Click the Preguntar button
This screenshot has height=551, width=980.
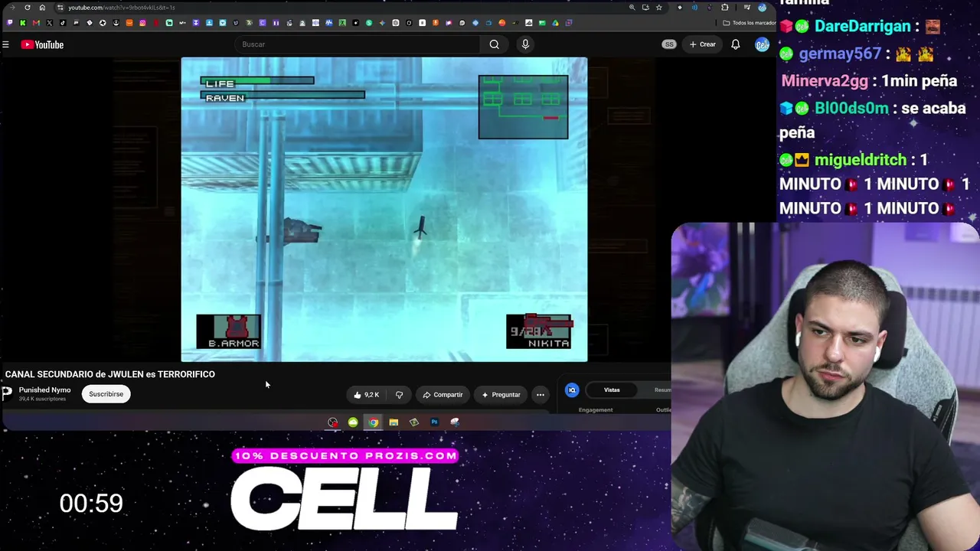[501, 395]
